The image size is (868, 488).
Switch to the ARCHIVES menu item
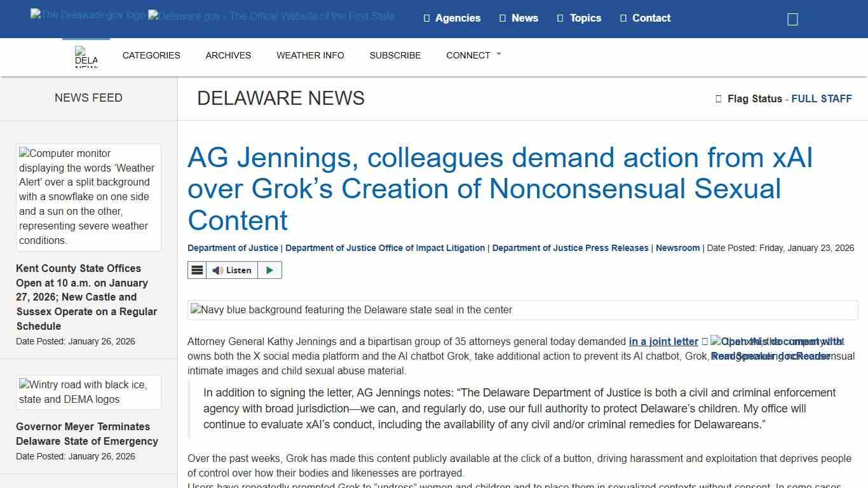[228, 55]
